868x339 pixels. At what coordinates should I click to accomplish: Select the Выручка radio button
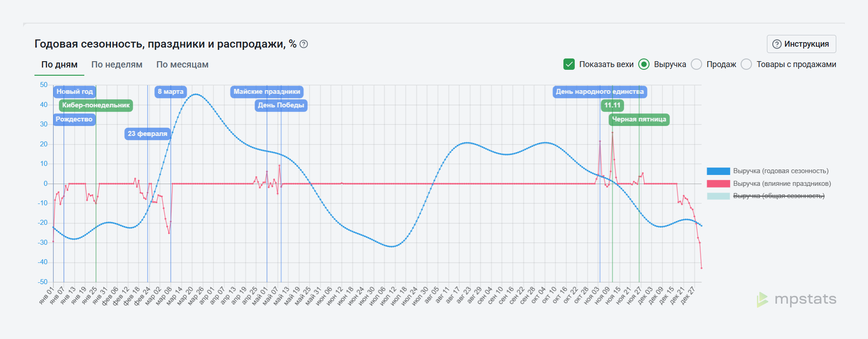click(644, 64)
